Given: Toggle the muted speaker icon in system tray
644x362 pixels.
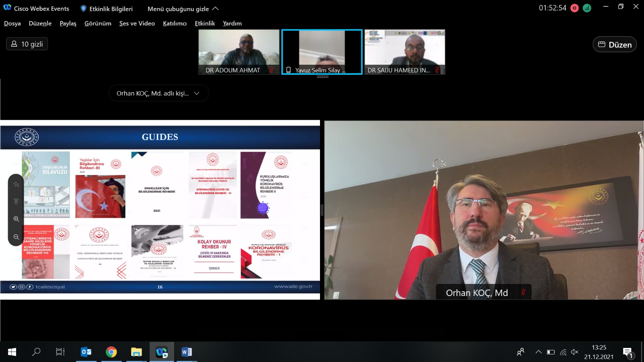Looking at the screenshot, I should pyautogui.click(x=574, y=352).
